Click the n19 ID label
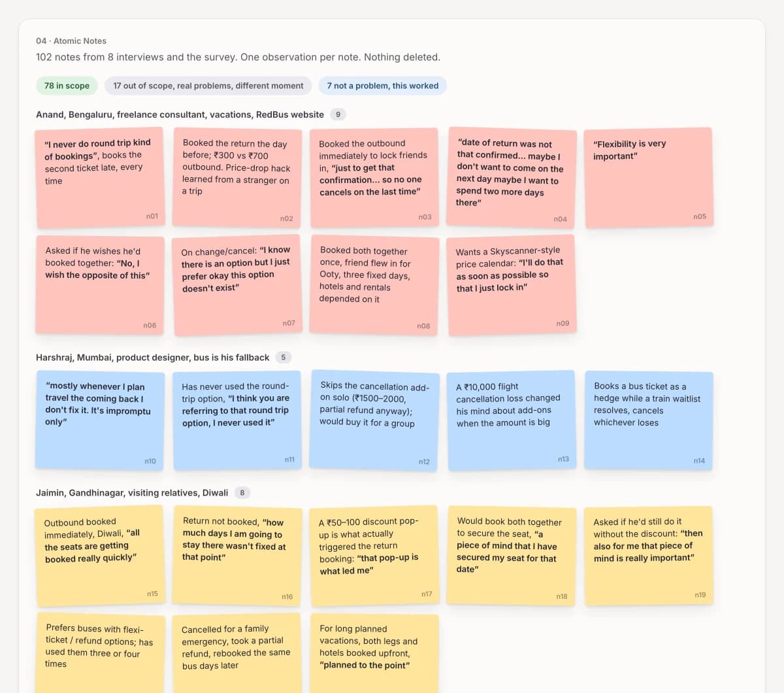The height and width of the screenshot is (693, 784). tap(700, 595)
